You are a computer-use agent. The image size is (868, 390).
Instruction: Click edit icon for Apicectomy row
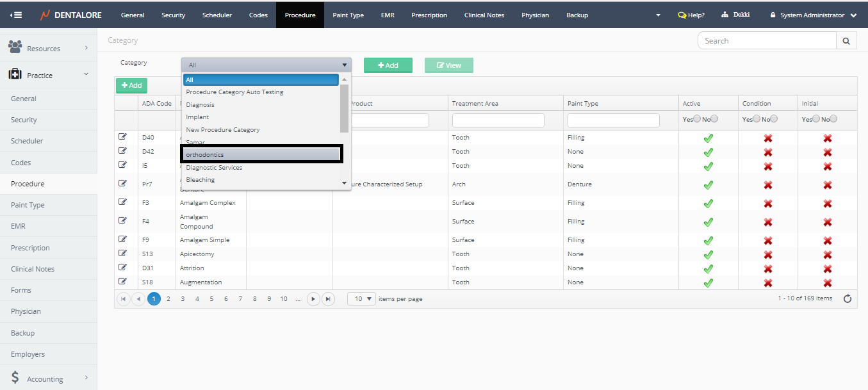pyautogui.click(x=122, y=254)
